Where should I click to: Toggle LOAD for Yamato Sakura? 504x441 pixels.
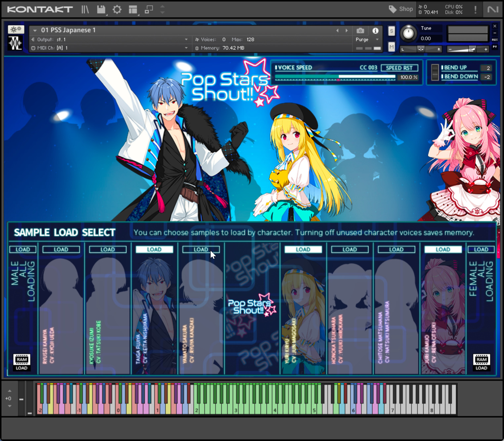[201, 250]
